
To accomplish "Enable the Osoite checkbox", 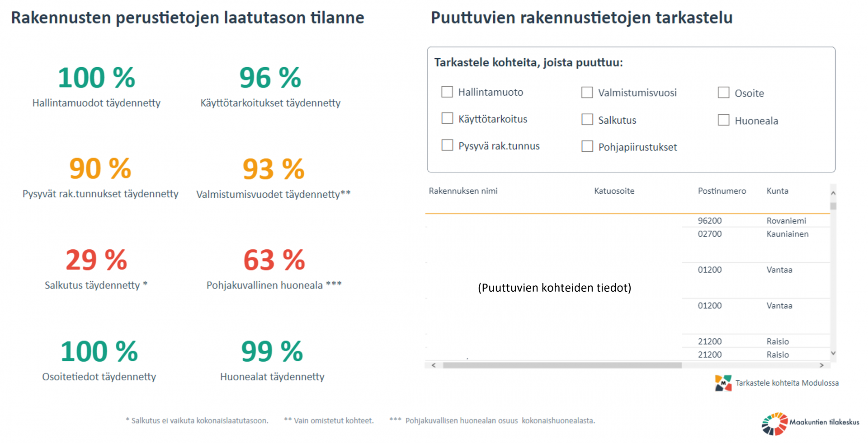I will pyautogui.click(x=724, y=92).
